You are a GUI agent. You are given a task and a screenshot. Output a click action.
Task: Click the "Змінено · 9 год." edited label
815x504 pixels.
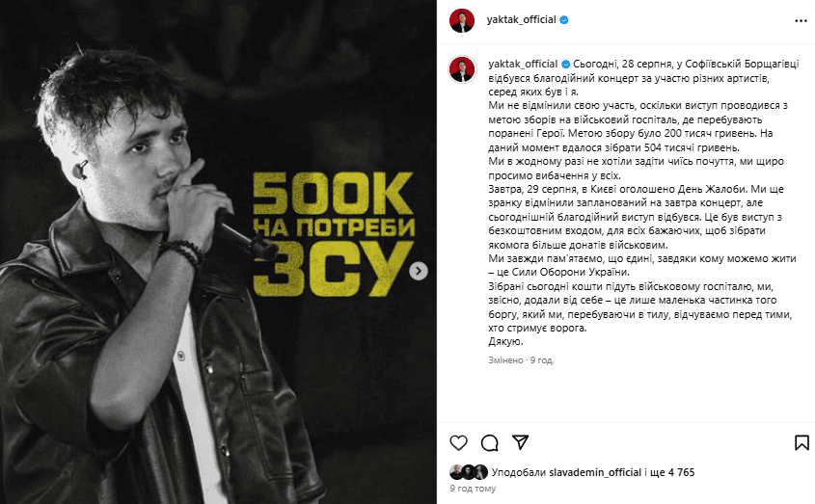tap(521, 360)
